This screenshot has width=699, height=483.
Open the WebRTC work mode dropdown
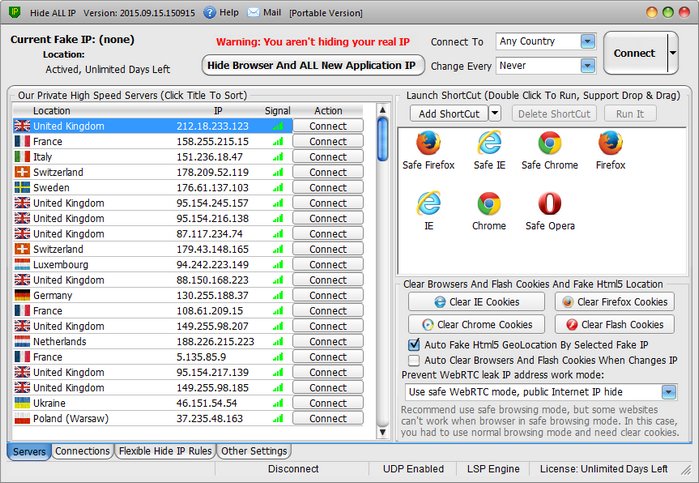pos(668,392)
